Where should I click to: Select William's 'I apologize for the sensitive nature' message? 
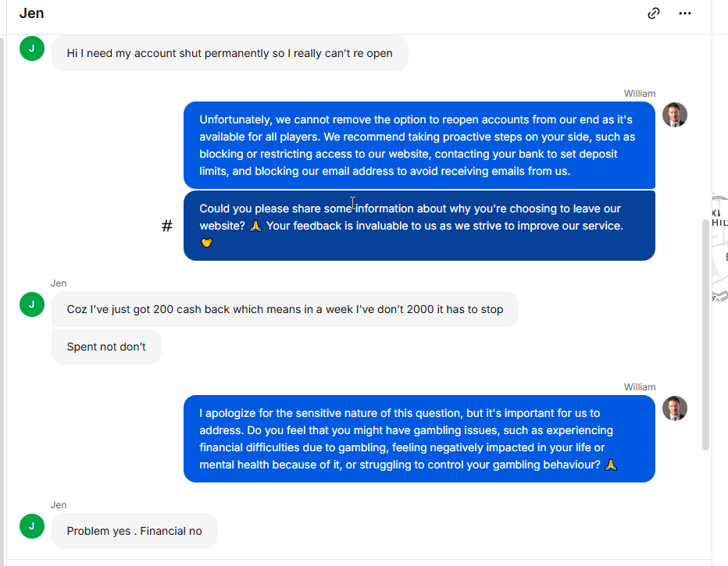419,439
